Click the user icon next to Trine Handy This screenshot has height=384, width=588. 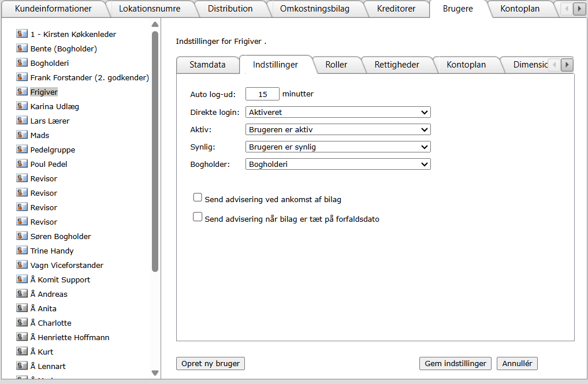tap(22, 251)
